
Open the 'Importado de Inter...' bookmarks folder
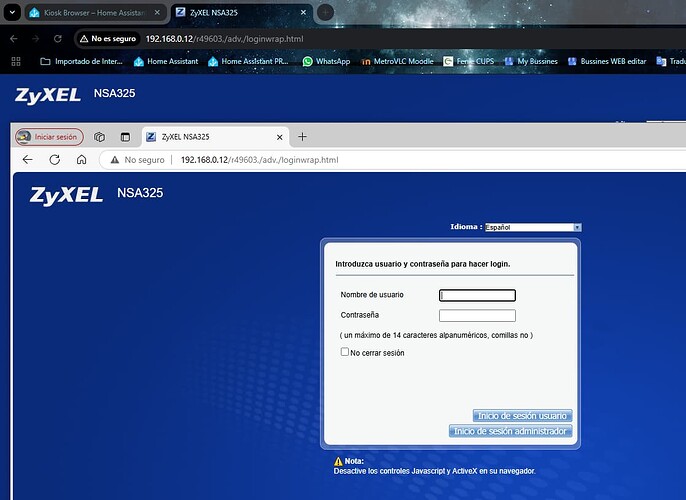tap(81, 61)
